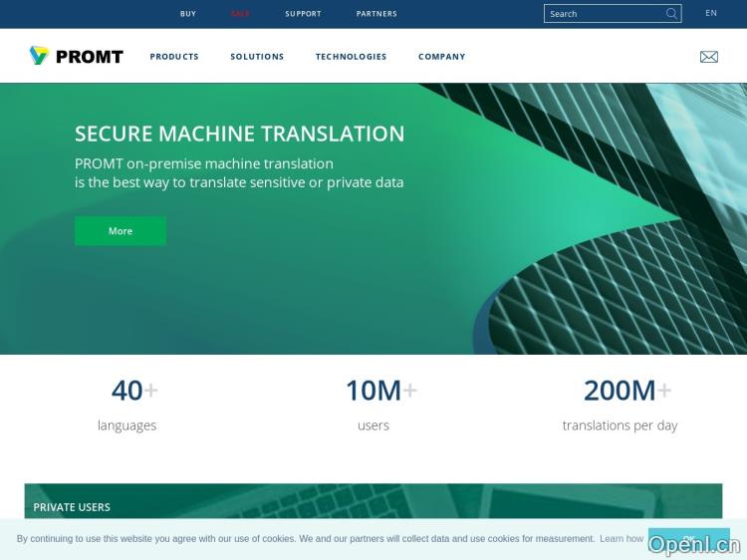Click the PROMT logo
Screen dimensions: 747x560
pos(77,56)
